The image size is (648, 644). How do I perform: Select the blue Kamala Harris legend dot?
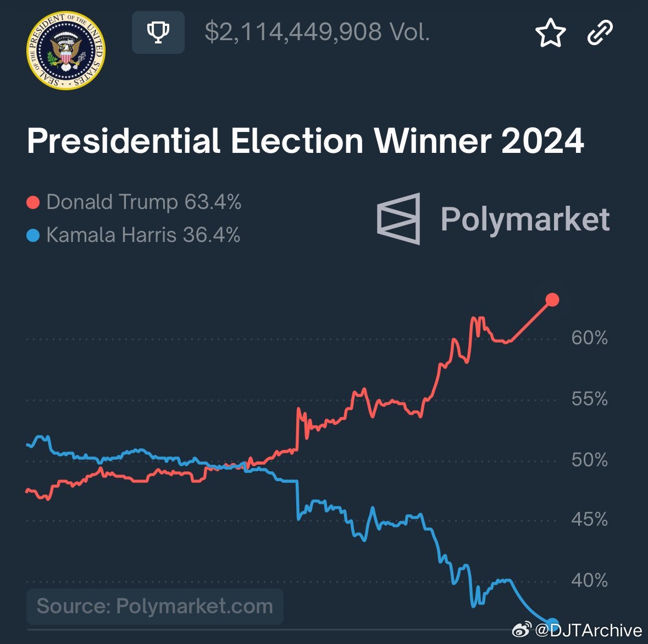(33, 236)
